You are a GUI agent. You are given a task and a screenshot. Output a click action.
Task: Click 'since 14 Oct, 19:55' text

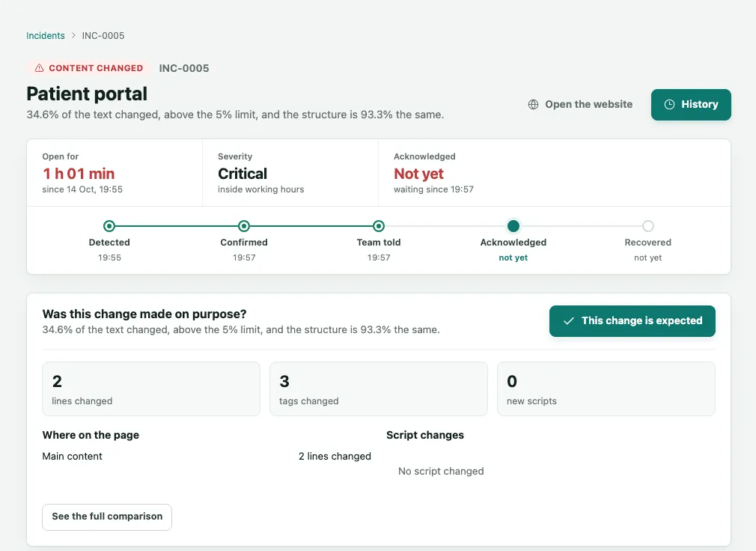pyautogui.click(x=82, y=189)
